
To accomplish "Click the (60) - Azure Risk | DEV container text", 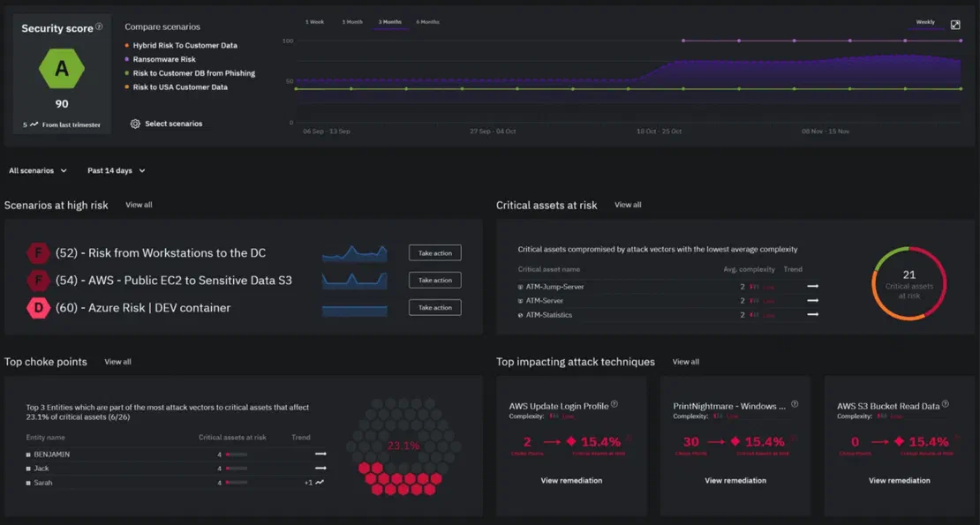I will coord(143,308).
